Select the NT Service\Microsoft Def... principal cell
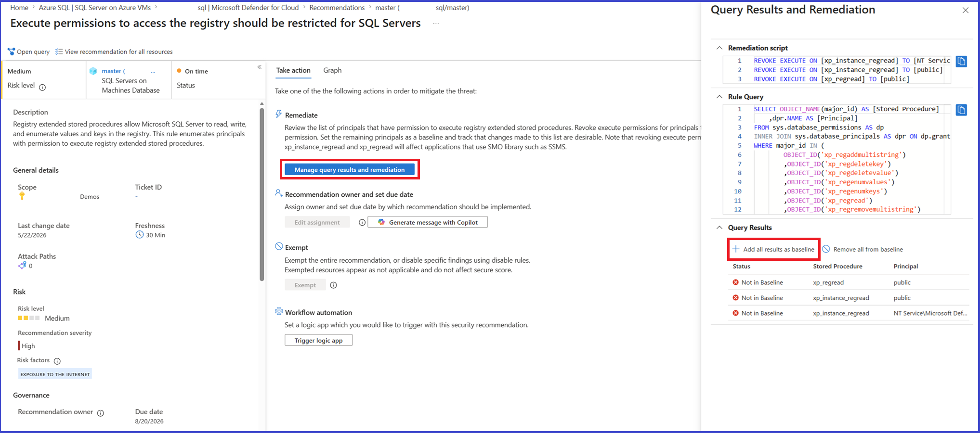Viewport: 980px width, 433px height. 930,313
